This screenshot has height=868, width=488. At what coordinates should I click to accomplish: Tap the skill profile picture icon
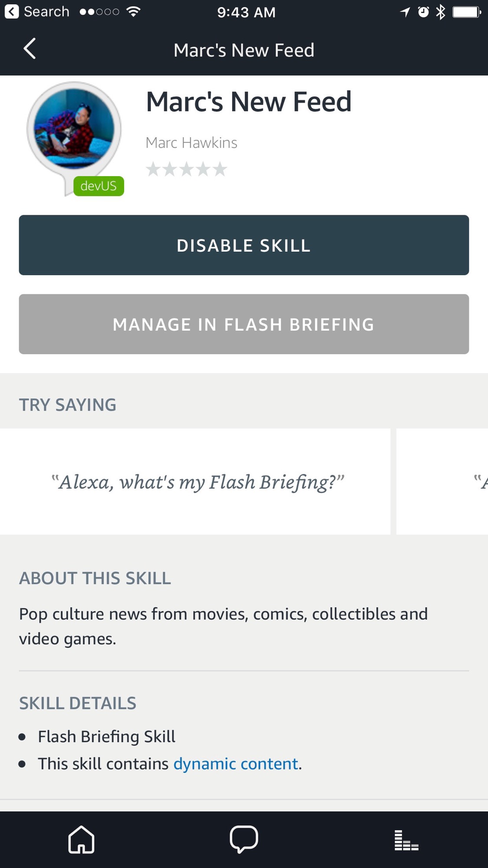[x=74, y=129]
